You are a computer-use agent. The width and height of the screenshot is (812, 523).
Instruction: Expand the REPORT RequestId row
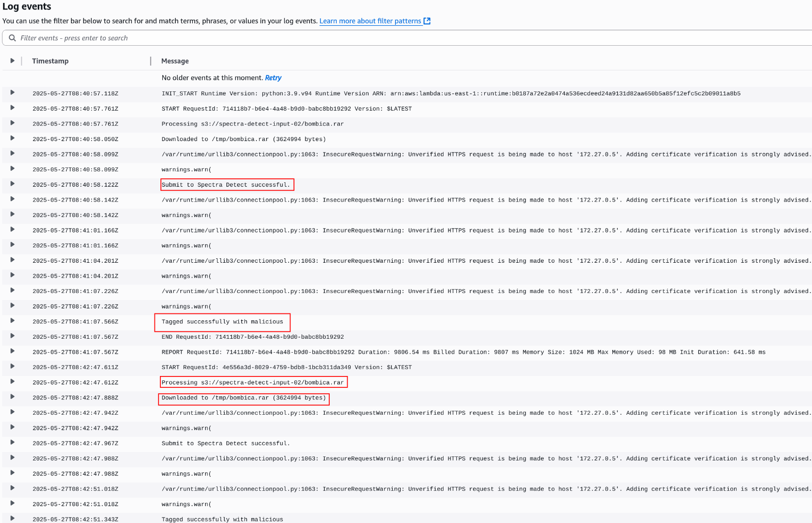coord(12,351)
